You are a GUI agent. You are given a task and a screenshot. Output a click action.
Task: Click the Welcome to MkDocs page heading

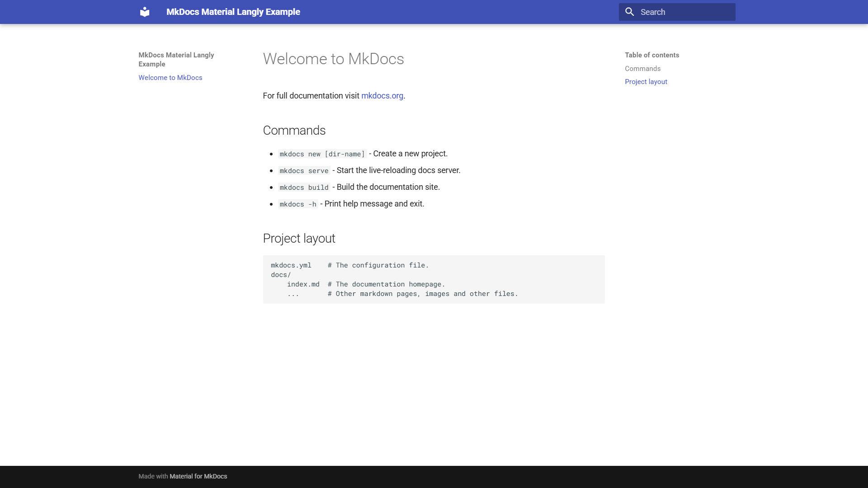pyautogui.click(x=333, y=59)
